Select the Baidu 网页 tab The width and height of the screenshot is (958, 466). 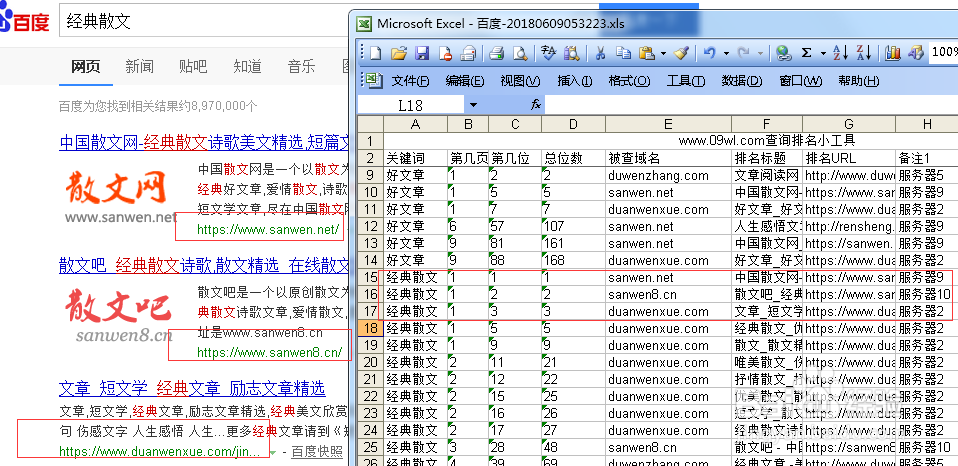click(86, 67)
